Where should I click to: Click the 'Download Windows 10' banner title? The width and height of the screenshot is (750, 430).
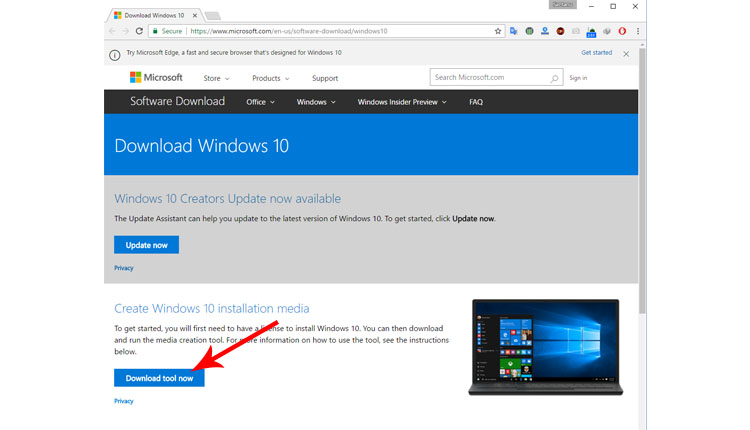coord(201,146)
